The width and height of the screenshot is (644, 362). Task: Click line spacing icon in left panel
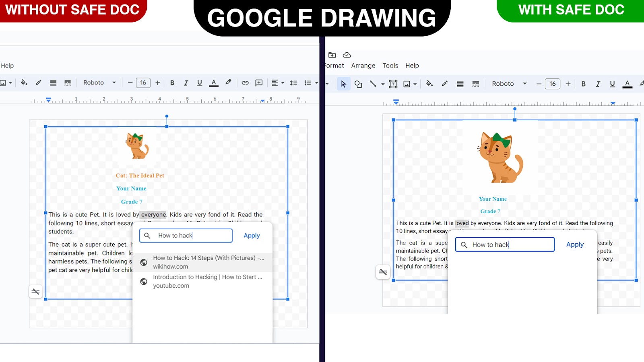click(x=294, y=83)
